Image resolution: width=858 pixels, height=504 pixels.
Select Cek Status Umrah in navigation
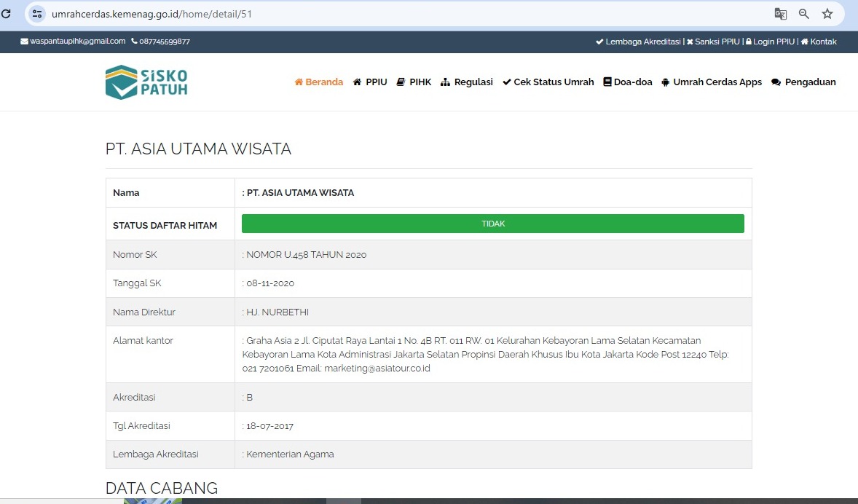click(548, 82)
